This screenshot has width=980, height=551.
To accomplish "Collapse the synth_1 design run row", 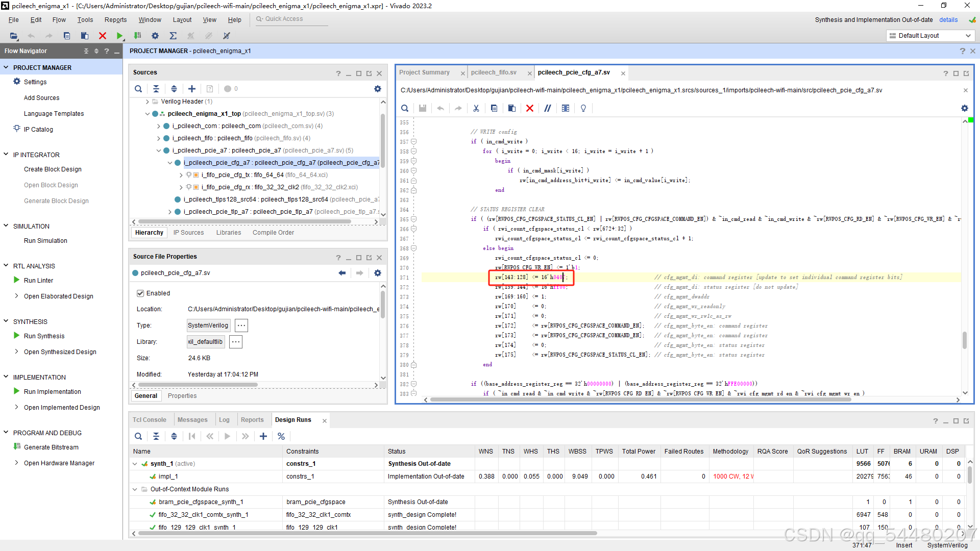I will pos(135,464).
